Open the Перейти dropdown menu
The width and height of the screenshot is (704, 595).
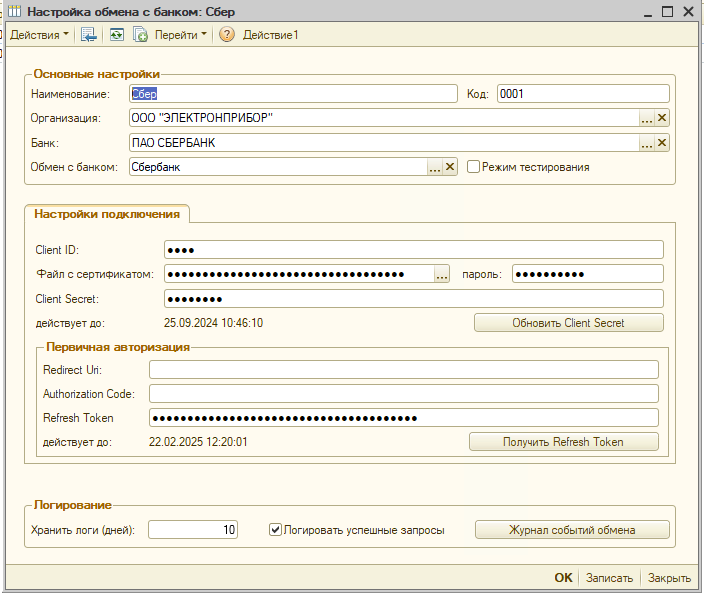pyautogui.click(x=181, y=35)
